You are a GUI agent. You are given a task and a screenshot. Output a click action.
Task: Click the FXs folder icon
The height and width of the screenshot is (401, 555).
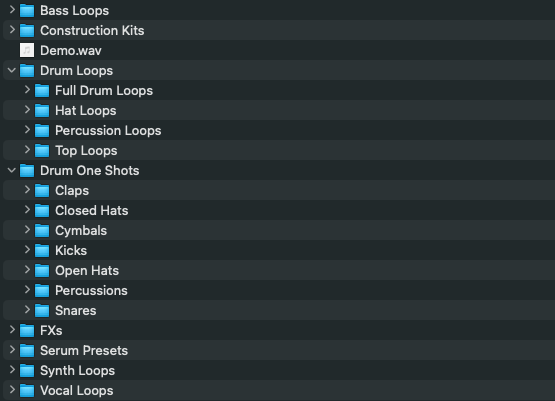27,331
